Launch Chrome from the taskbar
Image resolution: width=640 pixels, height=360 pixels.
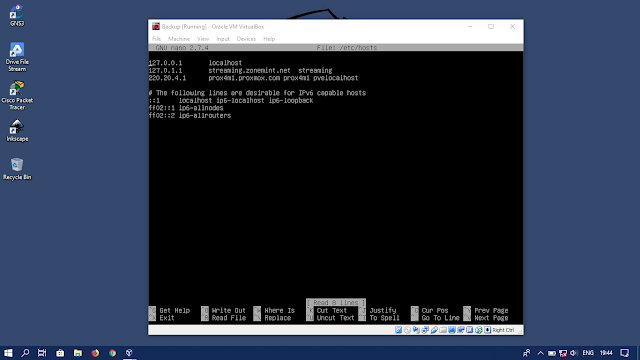click(x=112, y=353)
